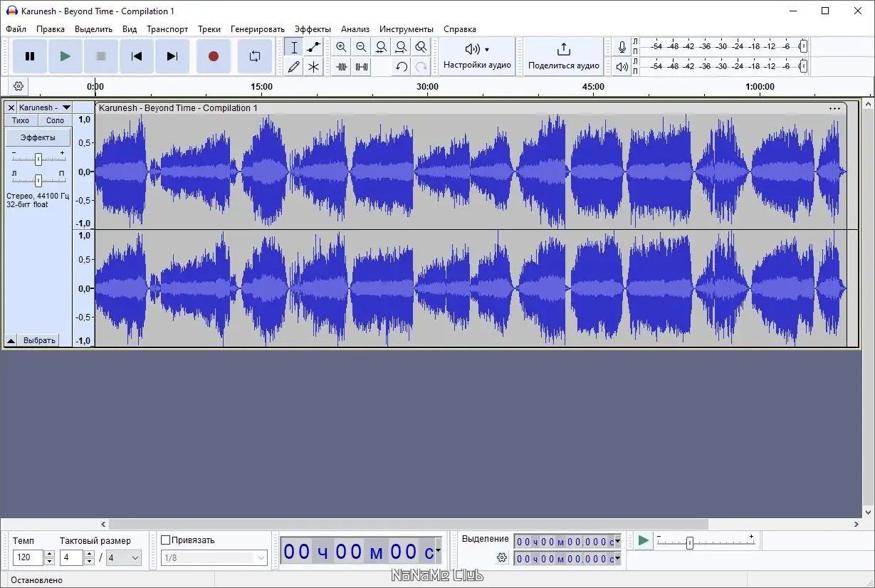Viewport: 875px width, 588px height.
Task: Skip to the start of the project
Action: (137, 56)
